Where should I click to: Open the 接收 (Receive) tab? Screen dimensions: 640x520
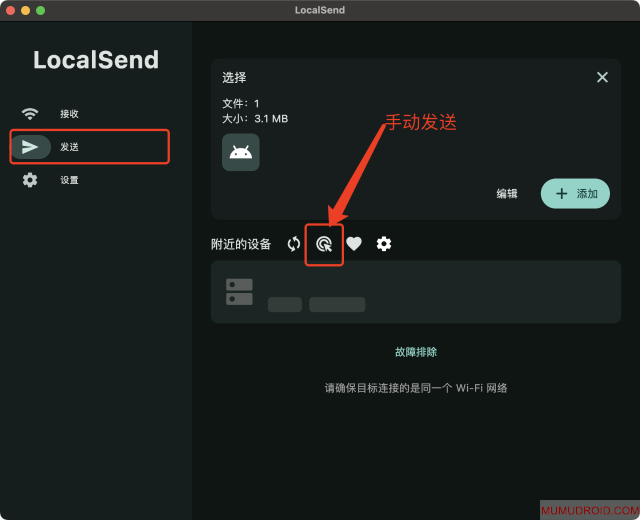pos(69,114)
